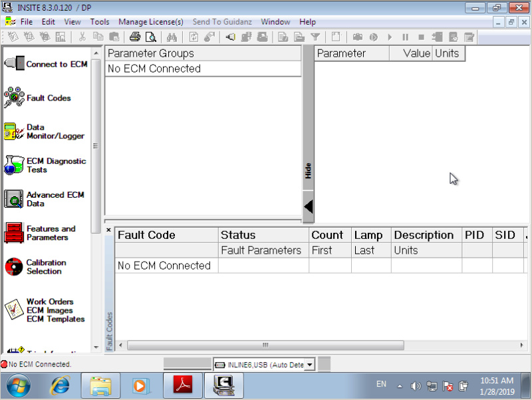Click the Stop toolbar button
Viewport: 532px width, 400px height.
click(x=421, y=37)
